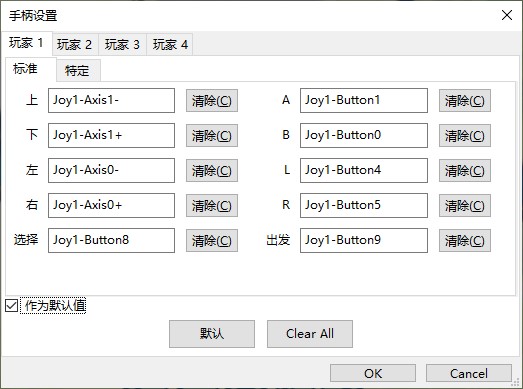
Task: Clear the L button binding
Action: (x=465, y=170)
